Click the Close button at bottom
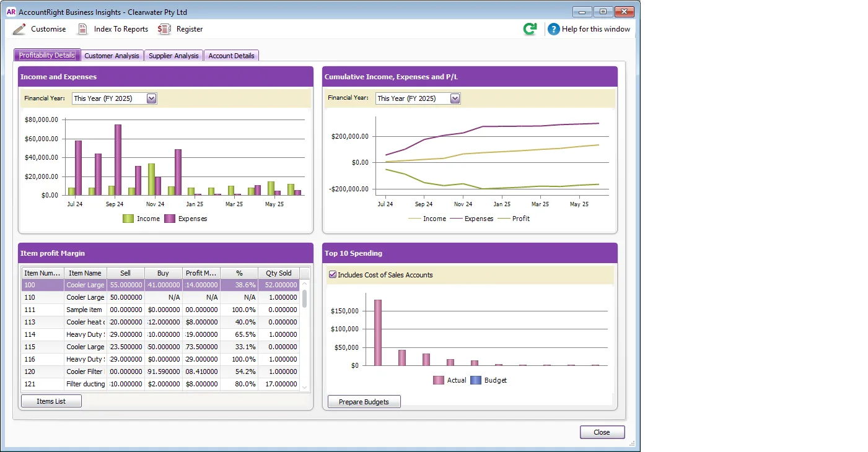 pyautogui.click(x=602, y=432)
